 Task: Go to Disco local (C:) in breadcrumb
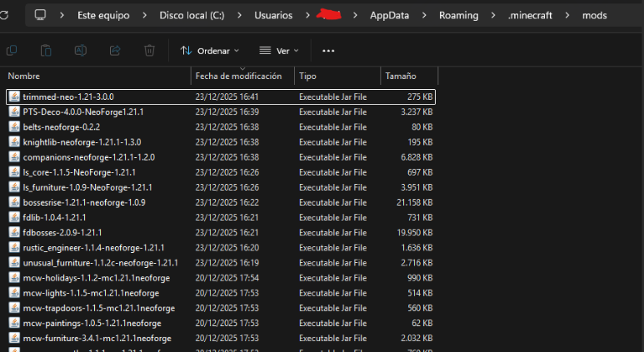[192, 16]
